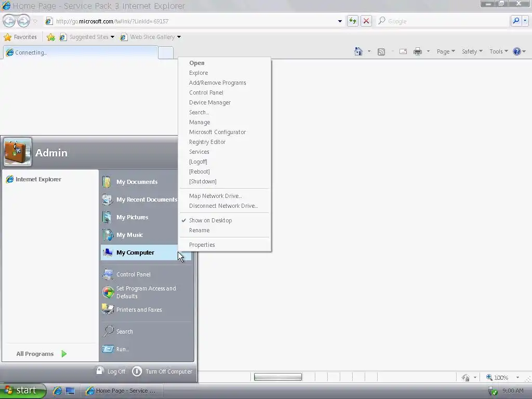Launch Internet Explorer from Quick Launch

coord(57,391)
